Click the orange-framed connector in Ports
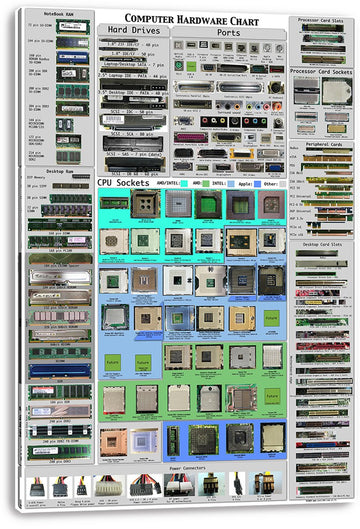Image resolution: width=360 pixels, height=529 pixels. [x=242, y=154]
